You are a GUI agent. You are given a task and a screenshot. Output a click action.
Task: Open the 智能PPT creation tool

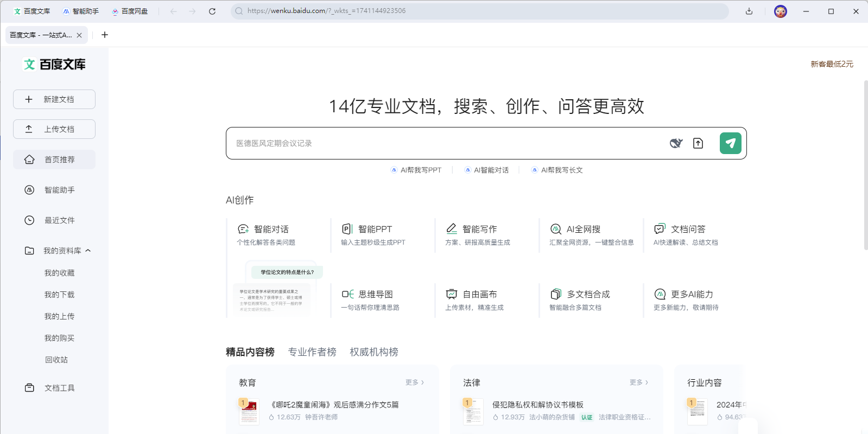(375, 229)
